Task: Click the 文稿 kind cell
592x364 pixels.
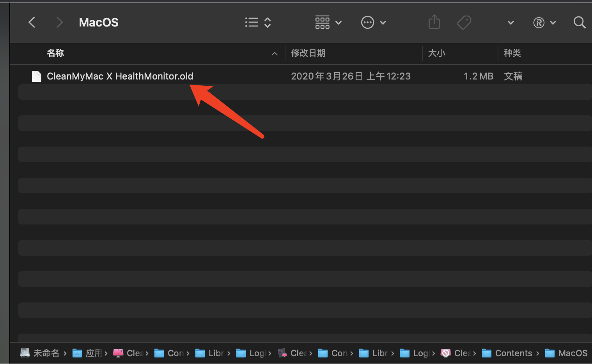Action: point(513,76)
